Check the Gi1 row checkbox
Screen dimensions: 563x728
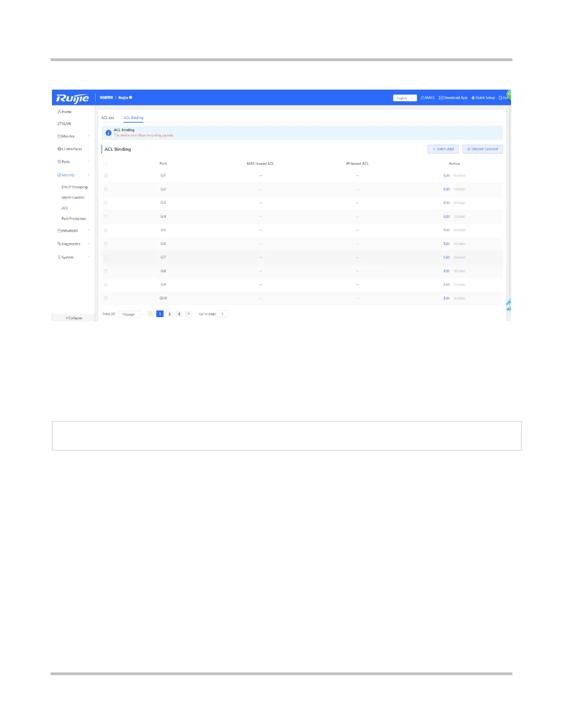pyautogui.click(x=105, y=176)
